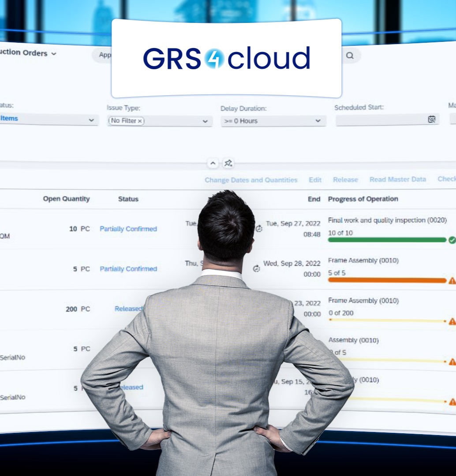
Task: Click warning triangle on 5 of 5 row
Action: 452,281
